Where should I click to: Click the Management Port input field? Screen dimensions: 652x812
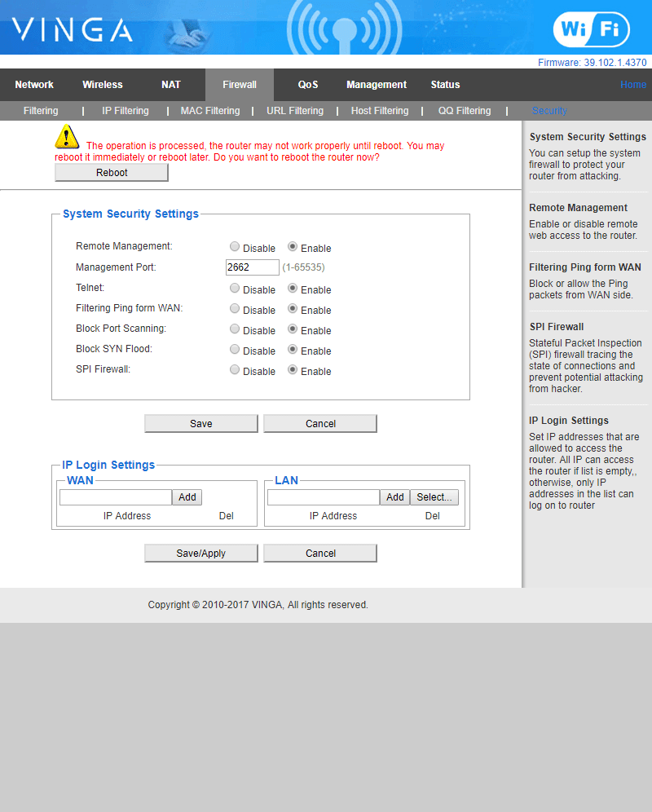pyautogui.click(x=252, y=267)
